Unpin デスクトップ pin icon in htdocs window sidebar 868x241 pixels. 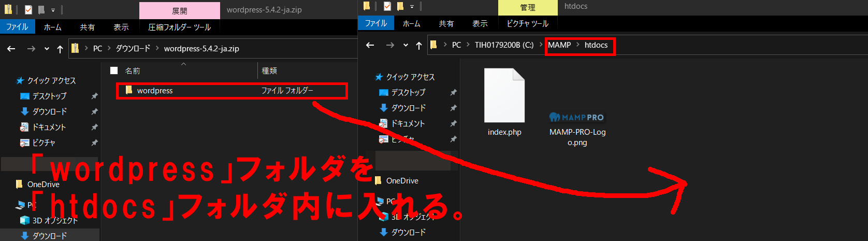pyautogui.click(x=453, y=93)
